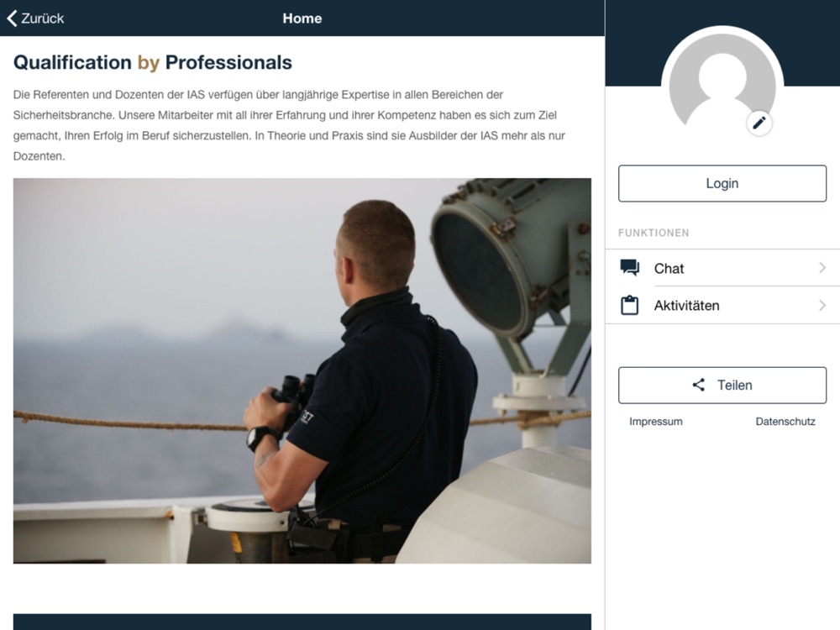
Task: Expand Aktivitäten using its right chevron
Action: click(x=822, y=305)
